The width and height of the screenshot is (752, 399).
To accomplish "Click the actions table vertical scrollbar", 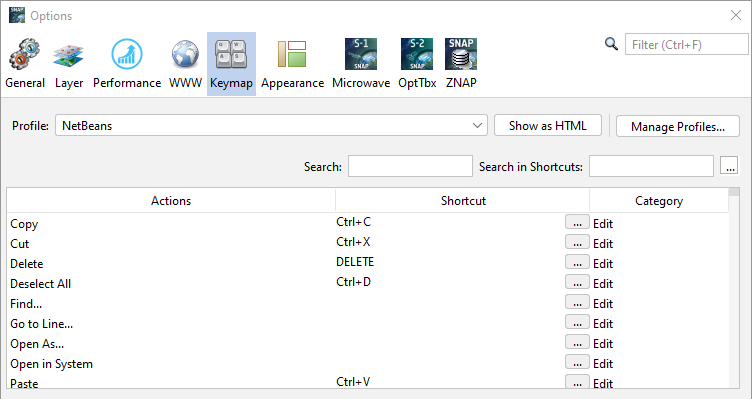I will (734, 288).
